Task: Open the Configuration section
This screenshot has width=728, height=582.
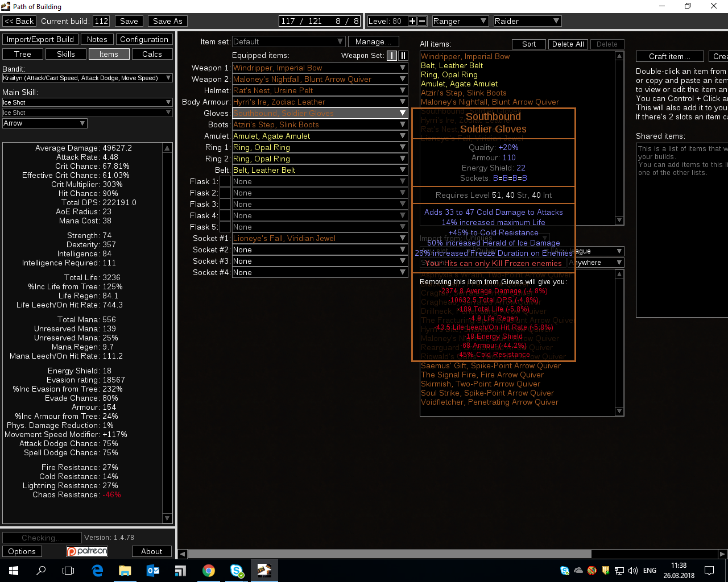Action: (144, 39)
